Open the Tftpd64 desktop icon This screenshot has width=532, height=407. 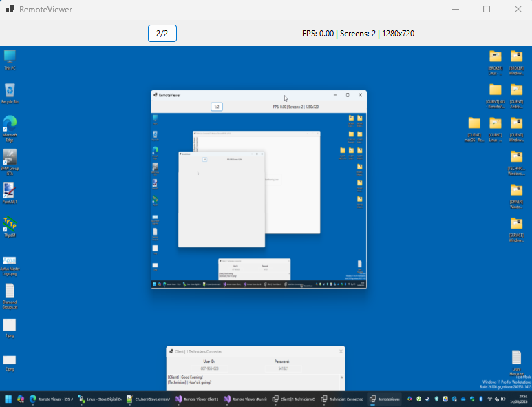point(10,227)
